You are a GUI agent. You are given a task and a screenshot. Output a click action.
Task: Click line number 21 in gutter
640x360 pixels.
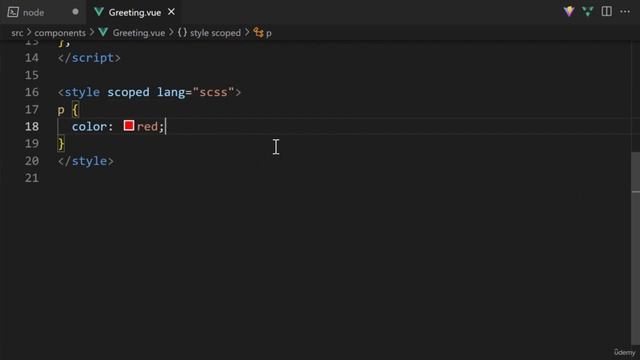(32, 178)
